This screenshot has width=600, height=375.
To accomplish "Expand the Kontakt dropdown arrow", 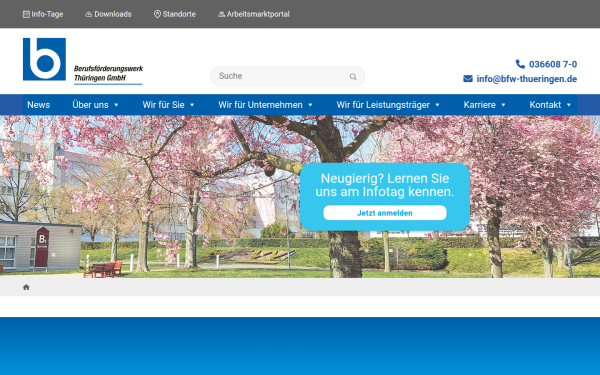I will point(569,105).
